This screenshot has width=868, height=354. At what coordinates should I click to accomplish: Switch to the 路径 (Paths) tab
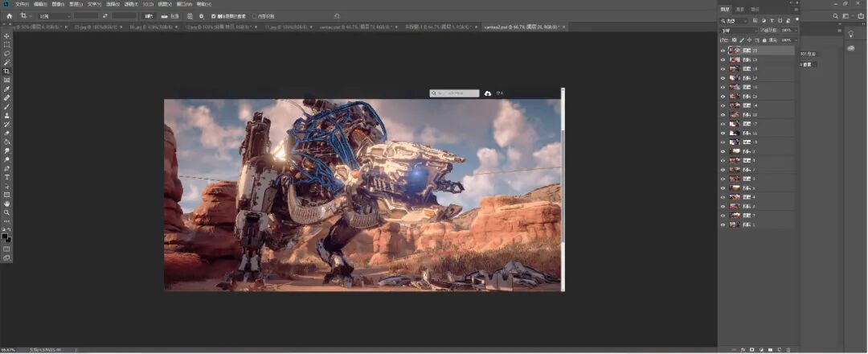(x=755, y=10)
